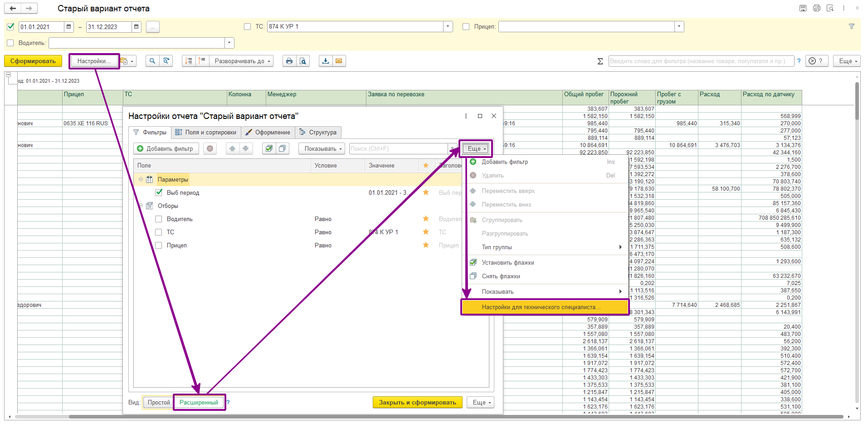Clear all checkboxes icon in dialog toolbar
Viewport: 868px width, 424px height.
click(x=282, y=148)
